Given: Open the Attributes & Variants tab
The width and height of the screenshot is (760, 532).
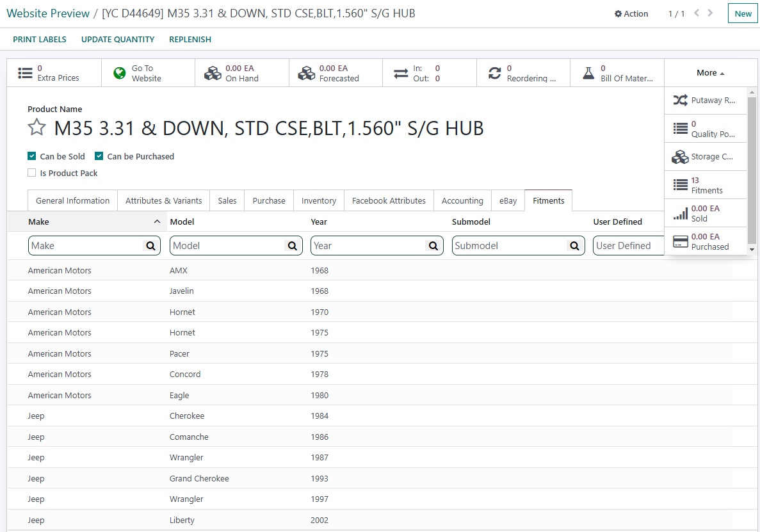Looking at the screenshot, I should 163,200.
